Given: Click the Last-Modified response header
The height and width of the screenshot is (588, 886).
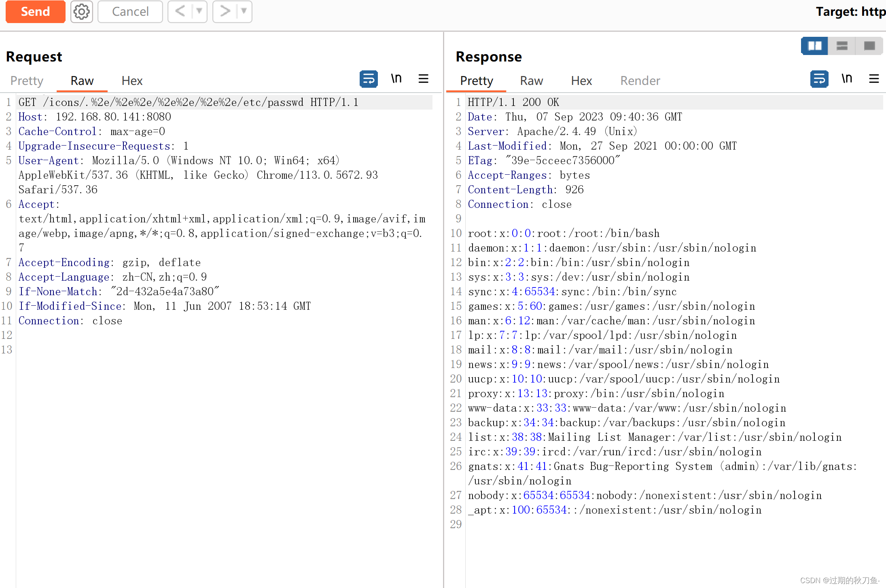Looking at the screenshot, I should click(x=602, y=146).
